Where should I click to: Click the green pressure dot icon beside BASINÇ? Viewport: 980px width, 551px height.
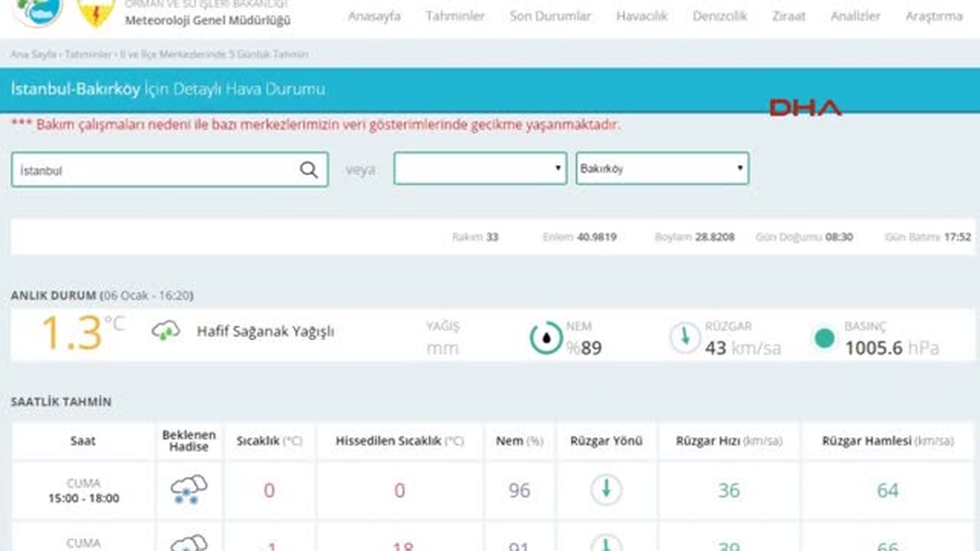pos(825,338)
